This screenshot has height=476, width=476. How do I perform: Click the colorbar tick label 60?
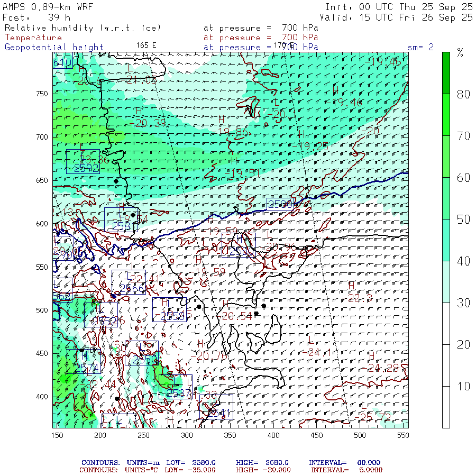[463, 178]
